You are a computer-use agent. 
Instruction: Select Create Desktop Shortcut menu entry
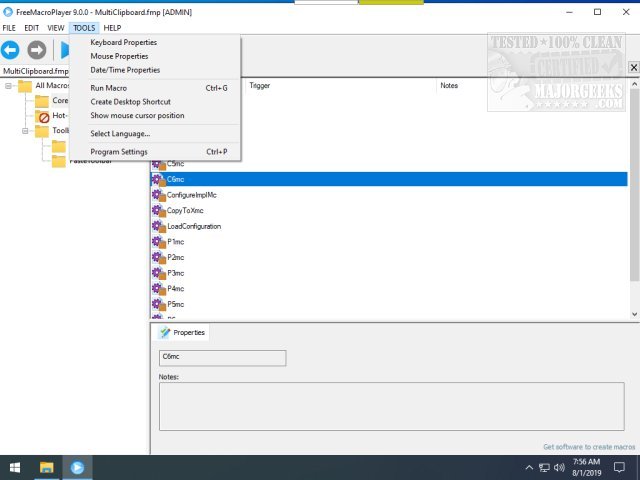(155, 102)
